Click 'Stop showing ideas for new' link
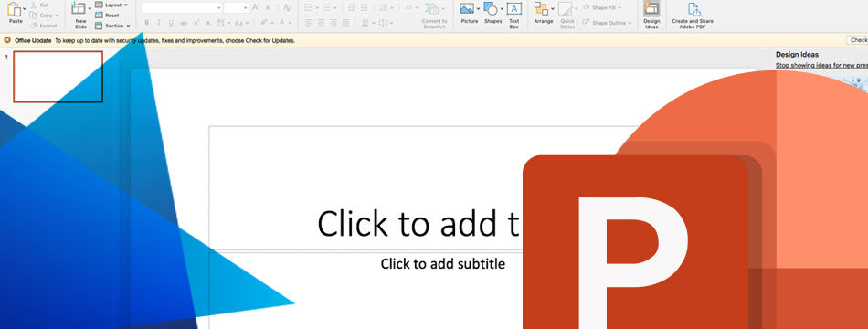This screenshot has height=329, width=868. (x=821, y=65)
